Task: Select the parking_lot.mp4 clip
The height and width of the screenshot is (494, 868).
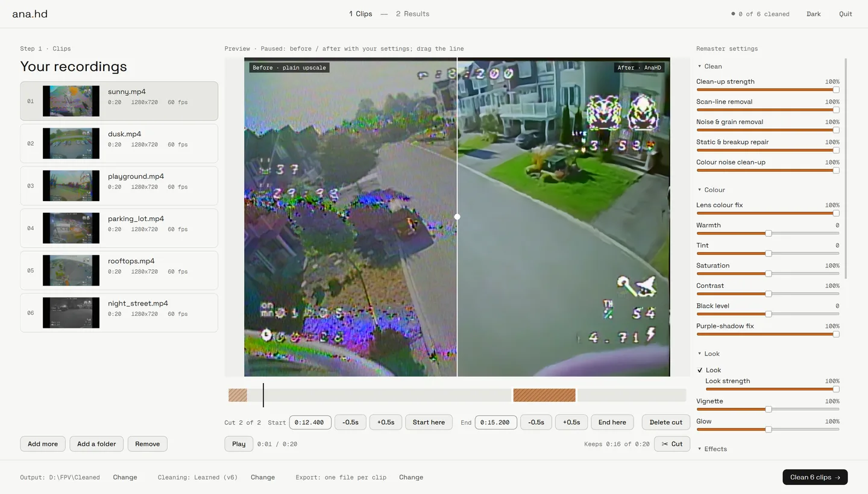Action: click(x=119, y=228)
